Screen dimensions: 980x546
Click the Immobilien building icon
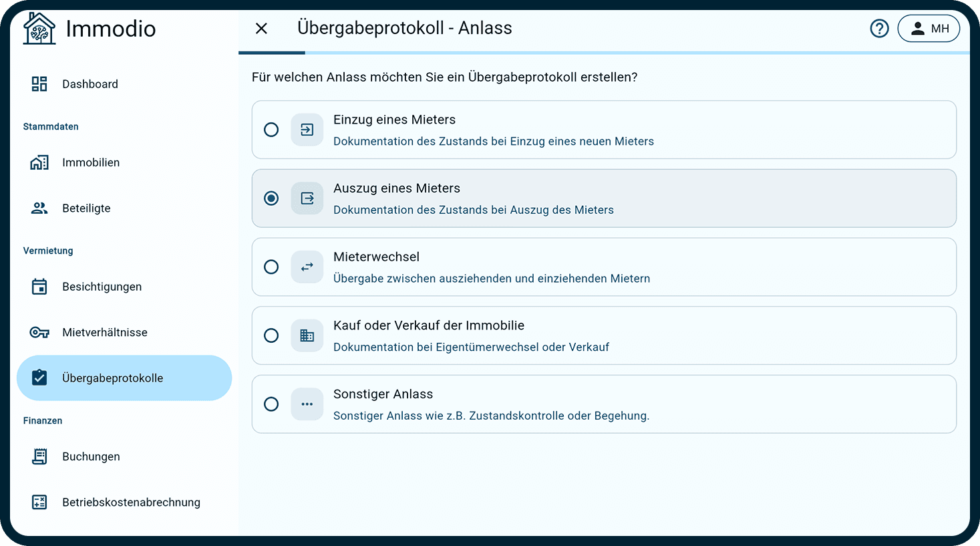click(39, 162)
